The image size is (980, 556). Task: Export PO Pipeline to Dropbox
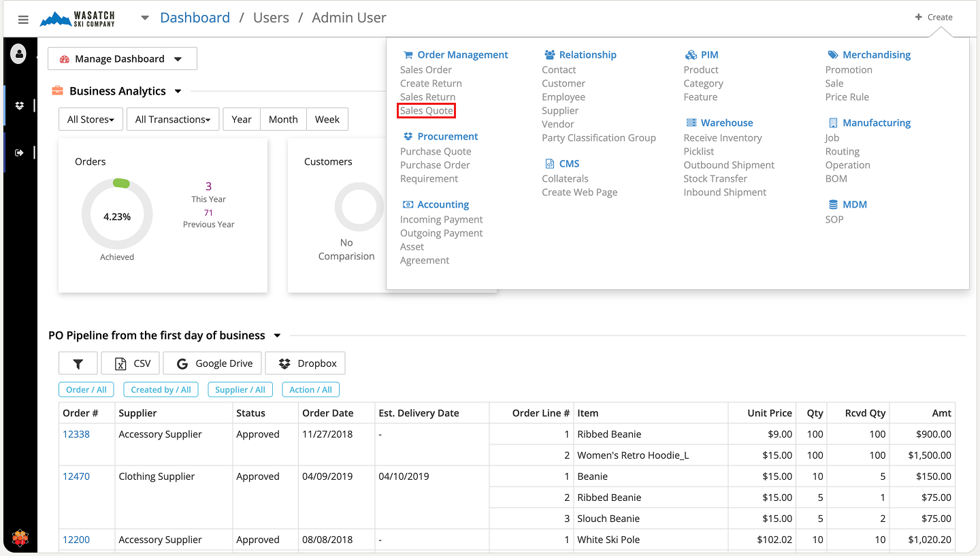(305, 363)
